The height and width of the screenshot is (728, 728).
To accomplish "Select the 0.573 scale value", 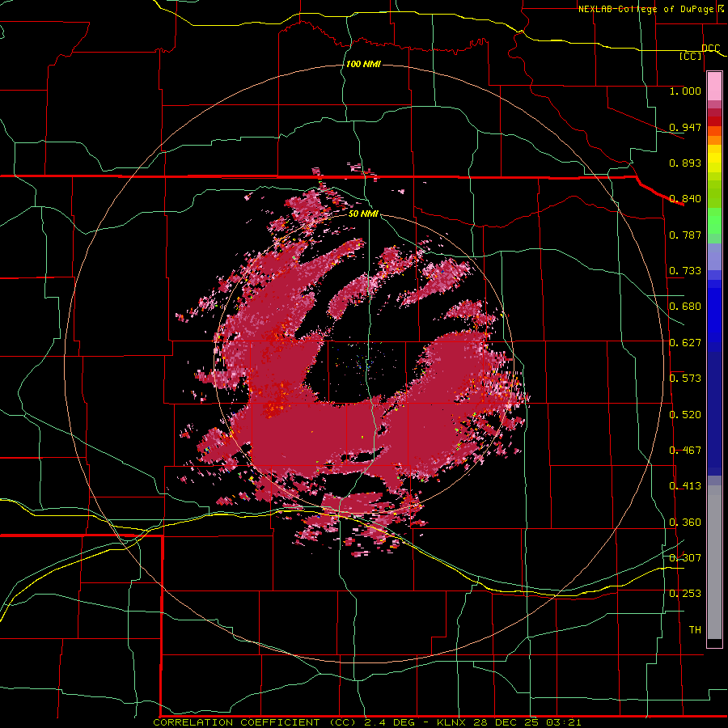I will 685,379.
